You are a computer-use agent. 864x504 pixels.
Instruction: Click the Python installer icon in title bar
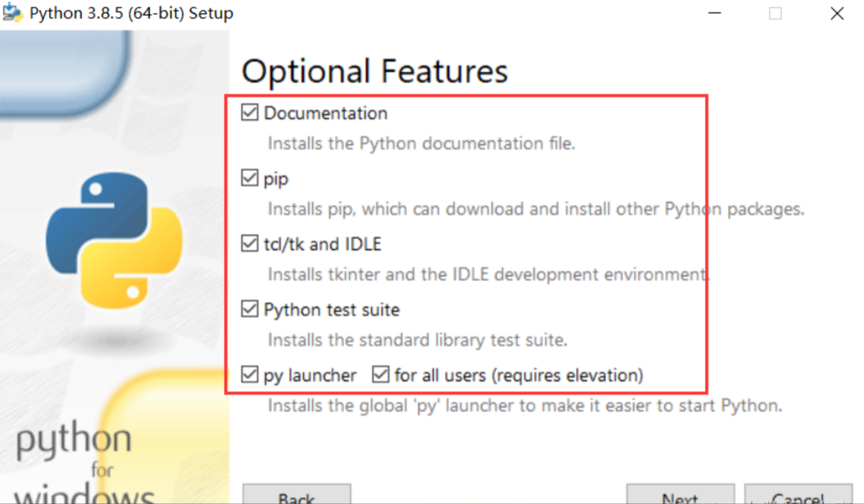(12, 12)
